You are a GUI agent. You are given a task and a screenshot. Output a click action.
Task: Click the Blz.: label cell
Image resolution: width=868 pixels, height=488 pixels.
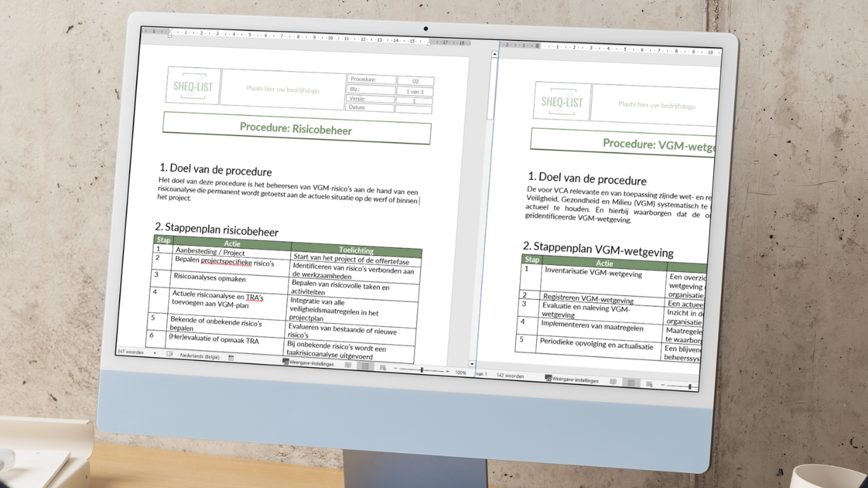pyautogui.click(x=372, y=90)
